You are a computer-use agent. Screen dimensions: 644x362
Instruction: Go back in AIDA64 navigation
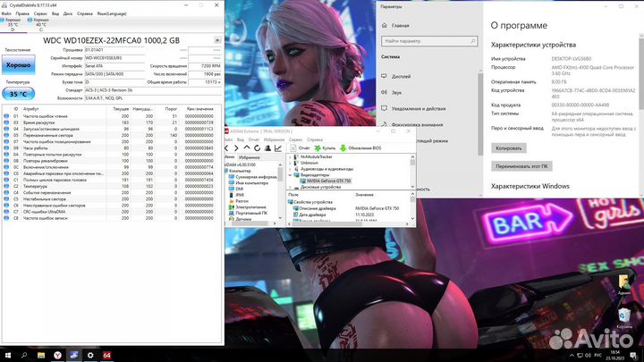[226, 147]
